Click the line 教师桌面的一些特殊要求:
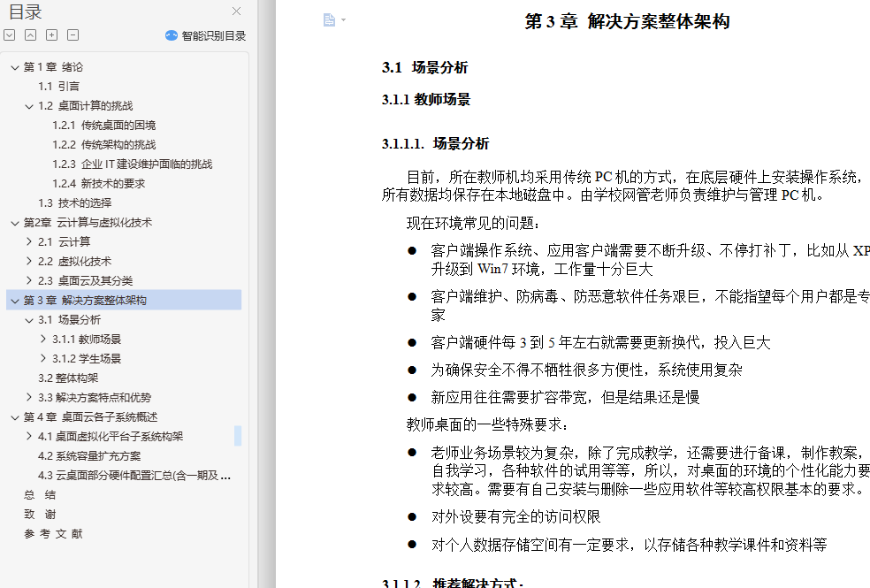The width and height of the screenshot is (870, 588). tap(488, 425)
